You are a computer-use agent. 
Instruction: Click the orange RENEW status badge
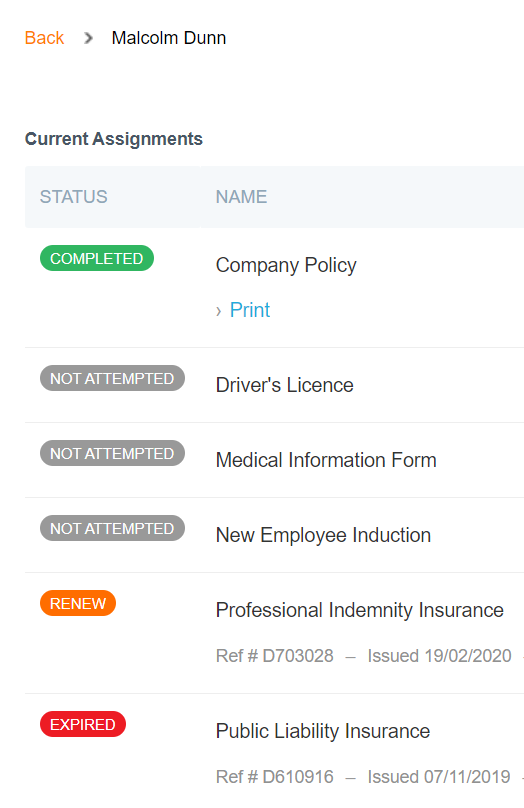[78, 603]
